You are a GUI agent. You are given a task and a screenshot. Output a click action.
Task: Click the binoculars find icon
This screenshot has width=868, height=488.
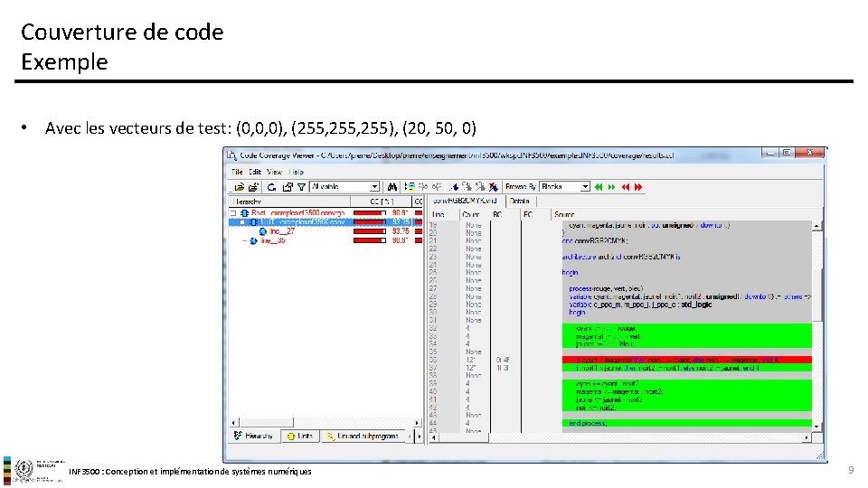click(x=392, y=187)
